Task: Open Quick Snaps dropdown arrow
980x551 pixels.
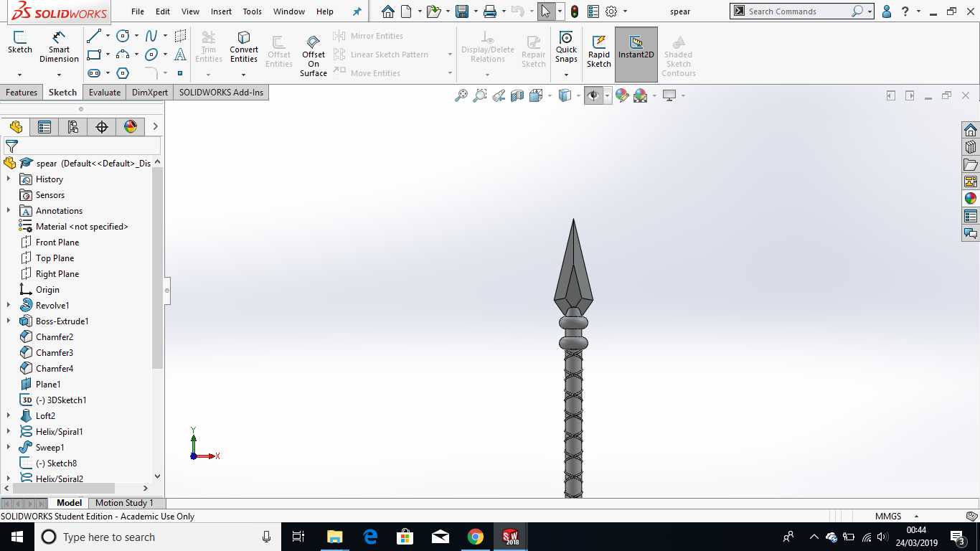Action: (566, 74)
